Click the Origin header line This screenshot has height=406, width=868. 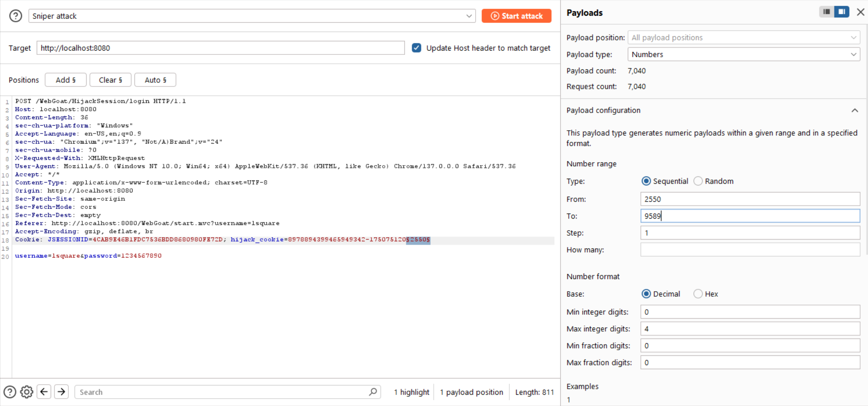(74, 191)
